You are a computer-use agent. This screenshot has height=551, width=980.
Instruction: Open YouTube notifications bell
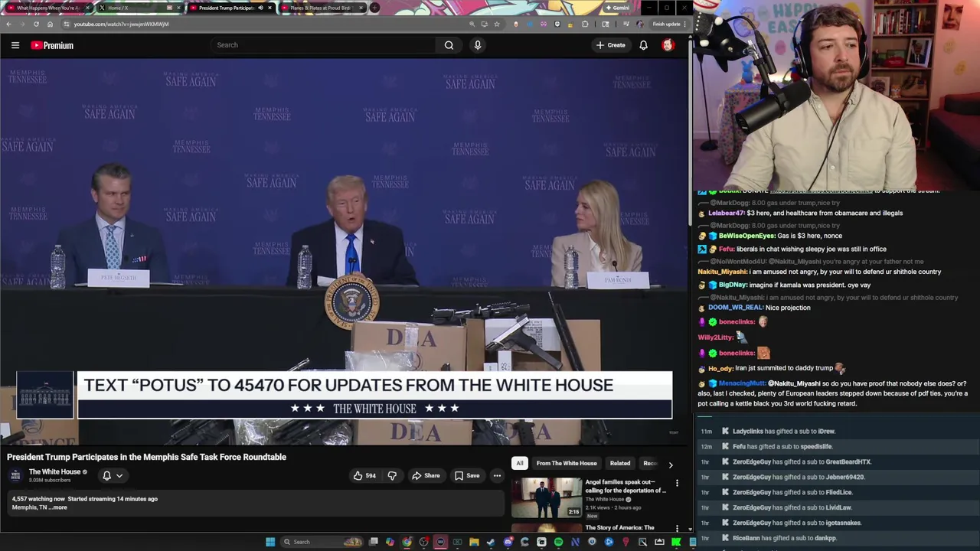point(643,45)
